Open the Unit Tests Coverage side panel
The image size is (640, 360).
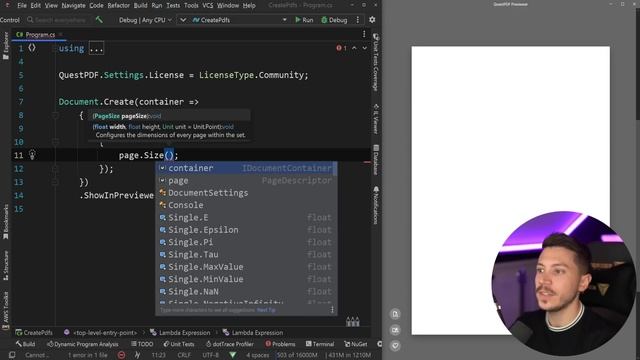[x=376, y=62]
